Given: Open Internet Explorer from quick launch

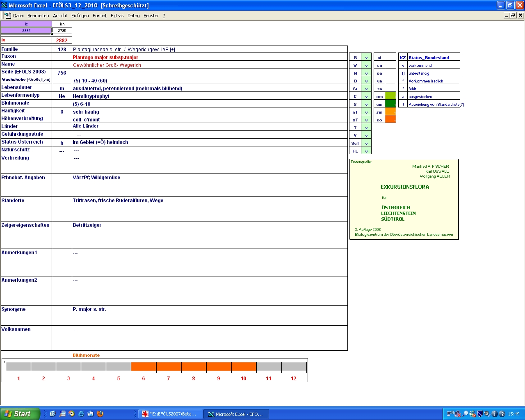Looking at the screenshot, I should [81, 414].
